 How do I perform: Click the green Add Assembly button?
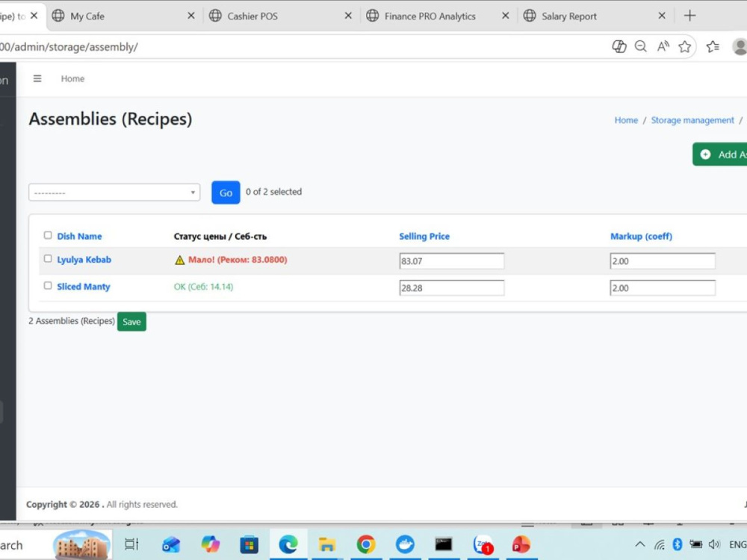(720, 155)
